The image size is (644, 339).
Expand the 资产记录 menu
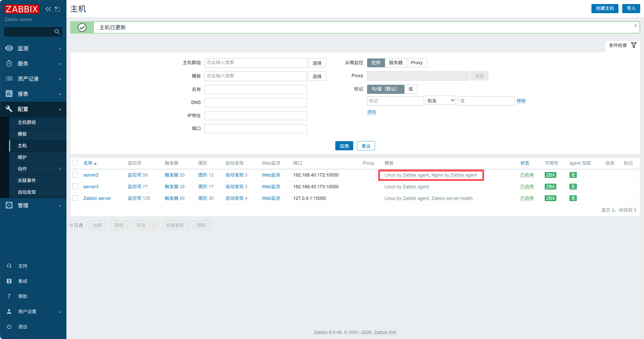(x=60, y=79)
